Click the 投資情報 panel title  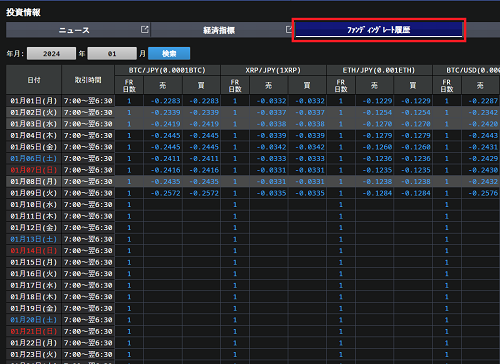23,12
